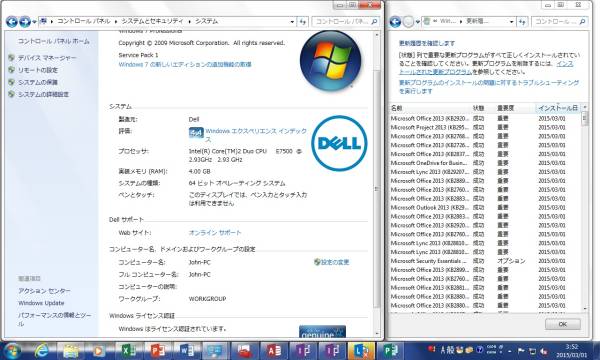
Task: Launch Lync from the taskbar
Action: coord(361,350)
